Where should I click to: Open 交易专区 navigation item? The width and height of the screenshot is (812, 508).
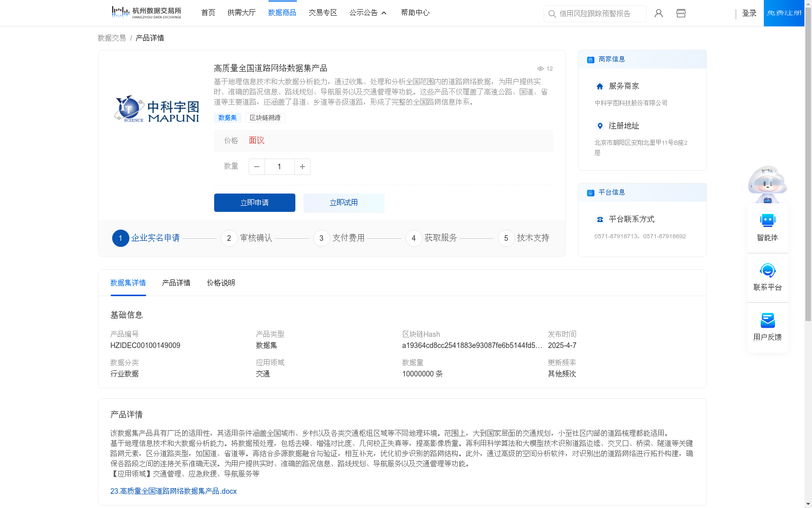click(x=323, y=13)
